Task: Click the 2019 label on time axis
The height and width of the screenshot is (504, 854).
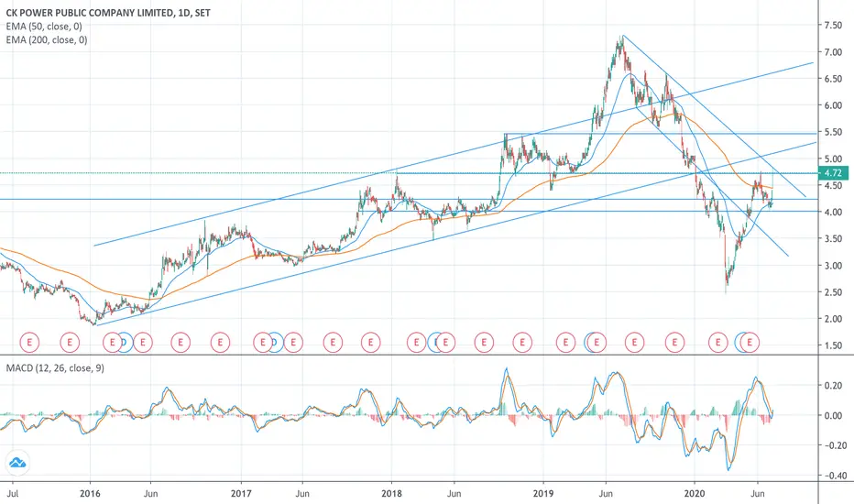Action: click(543, 494)
